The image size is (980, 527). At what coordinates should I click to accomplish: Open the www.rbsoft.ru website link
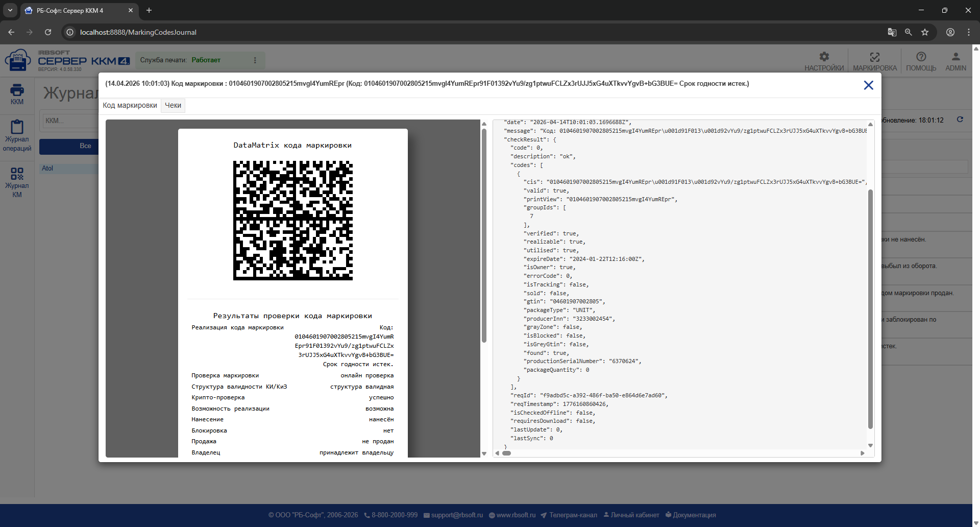pyautogui.click(x=512, y=515)
